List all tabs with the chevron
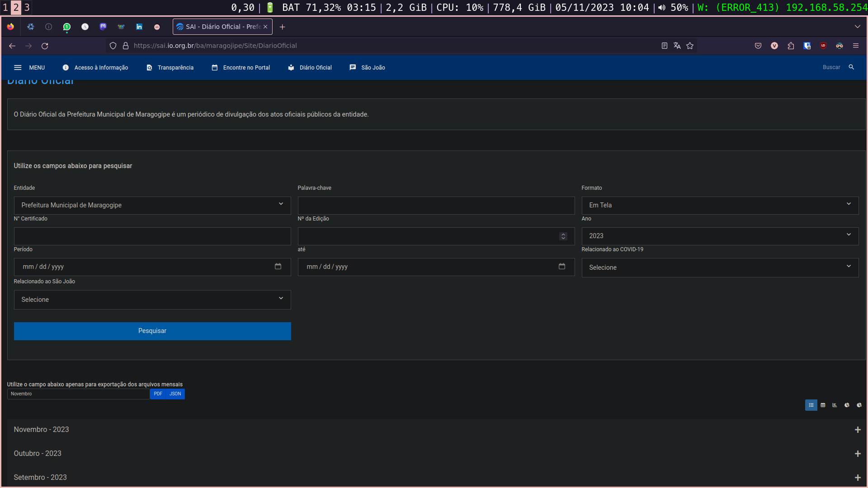868x488 pixels. [x=858, y=27]
